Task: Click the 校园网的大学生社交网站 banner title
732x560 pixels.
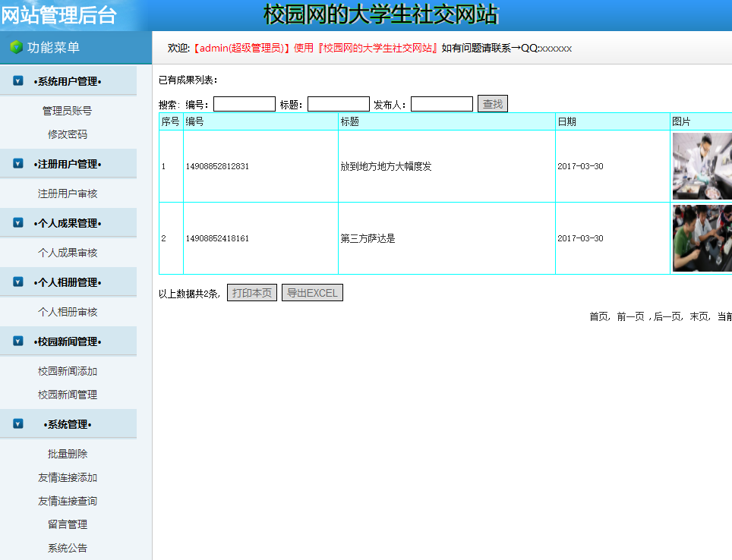Action: point(381,14)
